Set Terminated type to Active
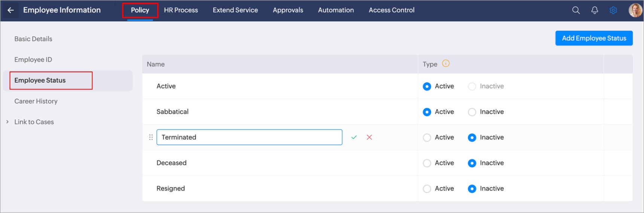 [427, 138]
